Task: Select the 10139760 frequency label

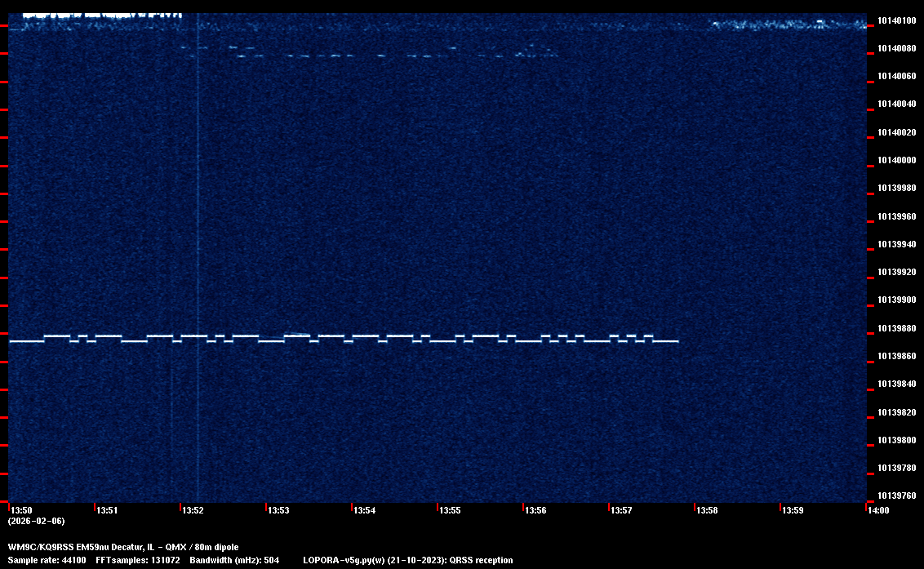Action: pyautogui.click(x=895, y=496)
